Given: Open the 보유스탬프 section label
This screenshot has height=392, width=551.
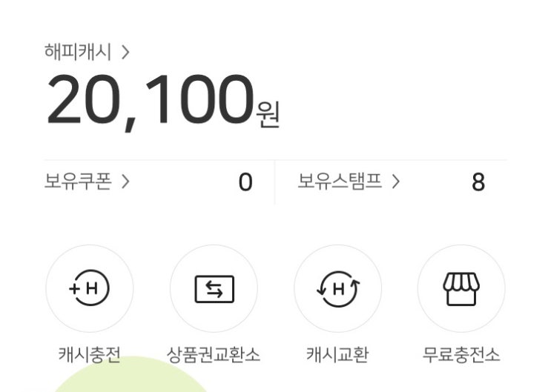Looking at the screenshot, I should coord(340,181).
